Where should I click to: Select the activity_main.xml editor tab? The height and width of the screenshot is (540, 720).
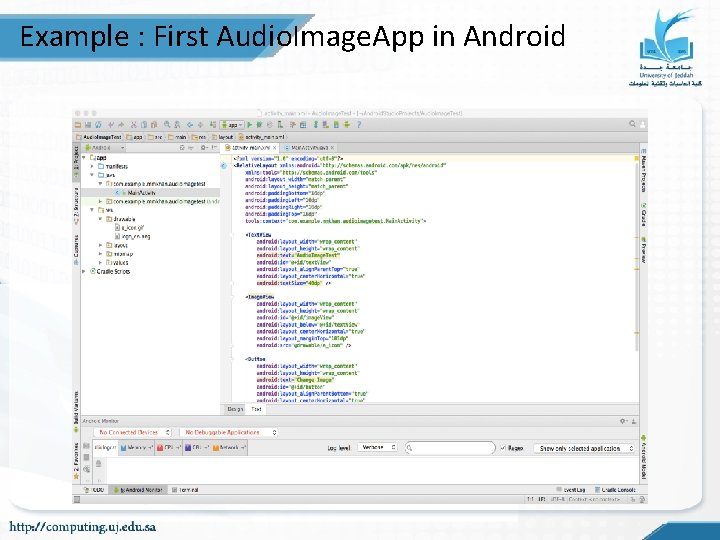click(248, 148)
